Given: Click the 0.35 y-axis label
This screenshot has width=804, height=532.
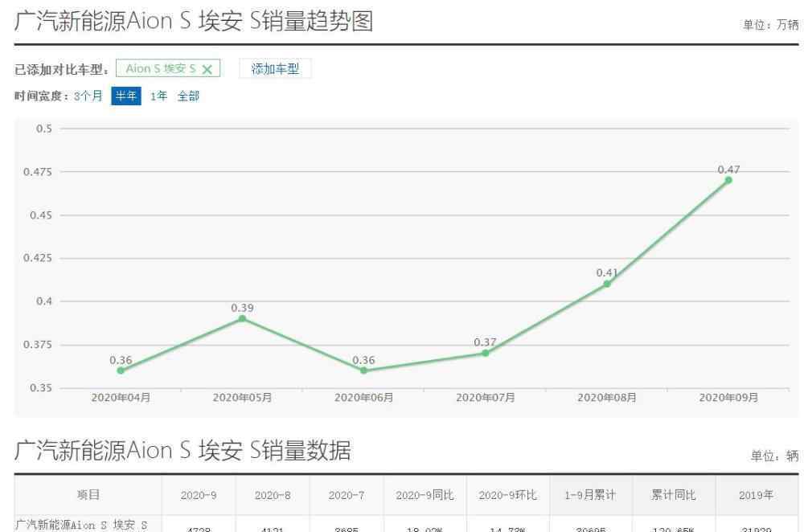Looking at the screenshot, I should pyautogui.click(x=41, y=387).
